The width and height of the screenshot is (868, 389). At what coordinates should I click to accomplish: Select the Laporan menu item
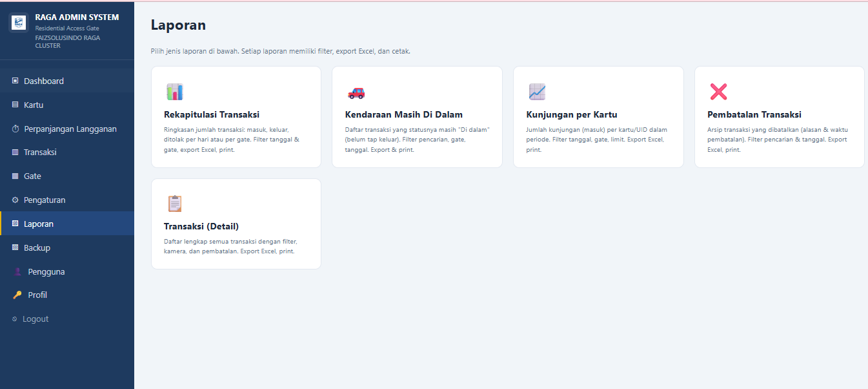(x=39, y=224)
